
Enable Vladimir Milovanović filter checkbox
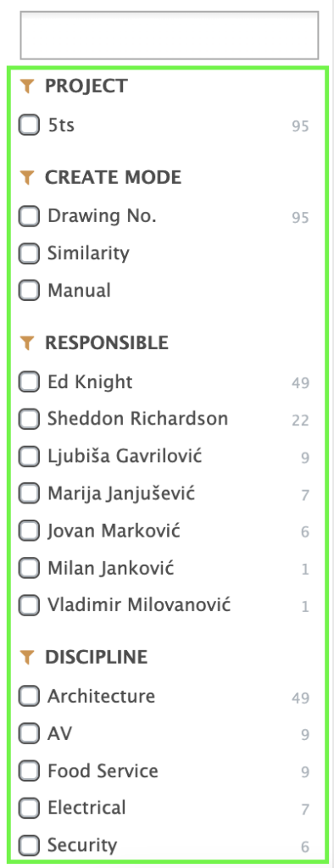29,605
